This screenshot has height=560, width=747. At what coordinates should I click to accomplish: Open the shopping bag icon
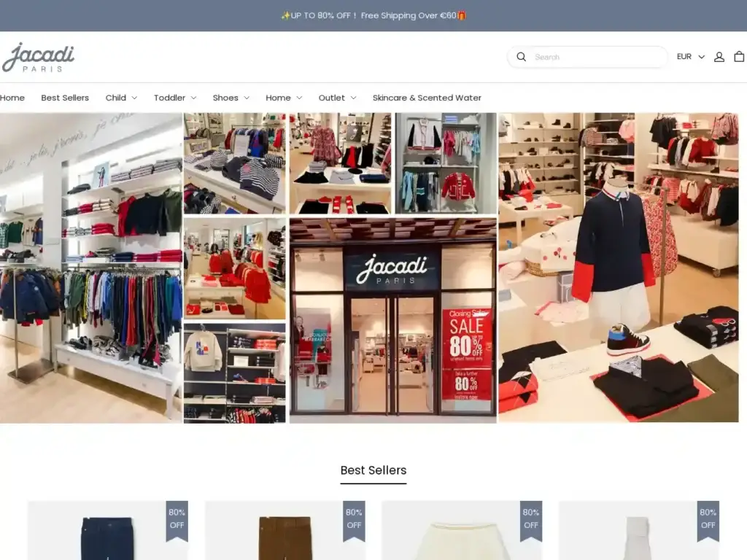click(x=740, y=56)
